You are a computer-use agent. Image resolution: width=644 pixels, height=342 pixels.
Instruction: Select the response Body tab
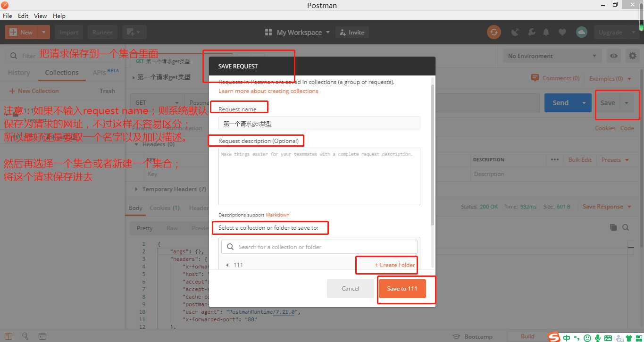[x=135, y=208]
